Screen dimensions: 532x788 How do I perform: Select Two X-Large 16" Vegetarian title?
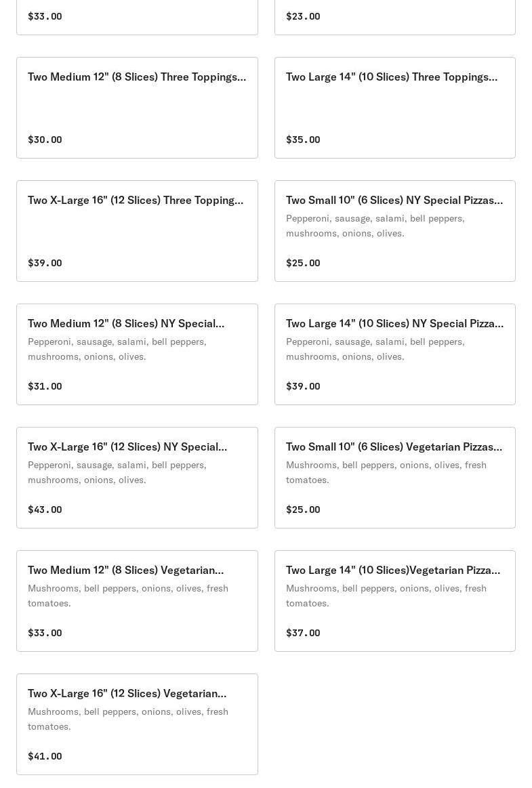pyautogui.click(x=127, y=694)
